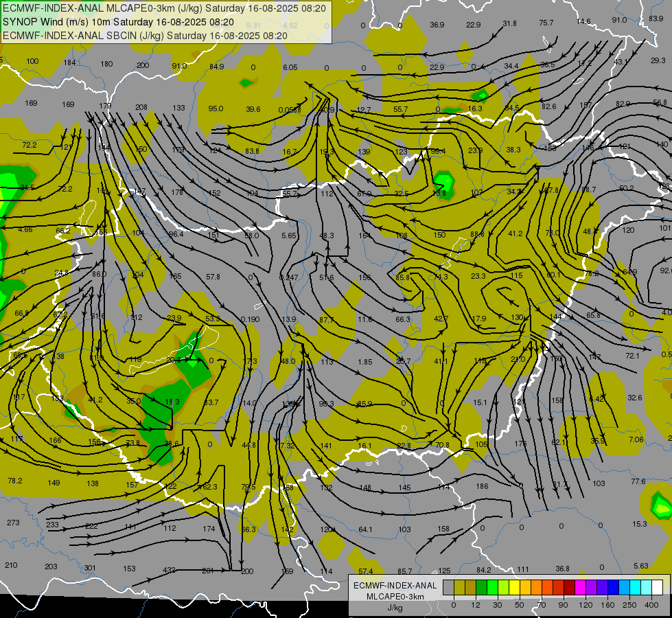
Task: Click the map value 75.7
Action: click(546, 23)
